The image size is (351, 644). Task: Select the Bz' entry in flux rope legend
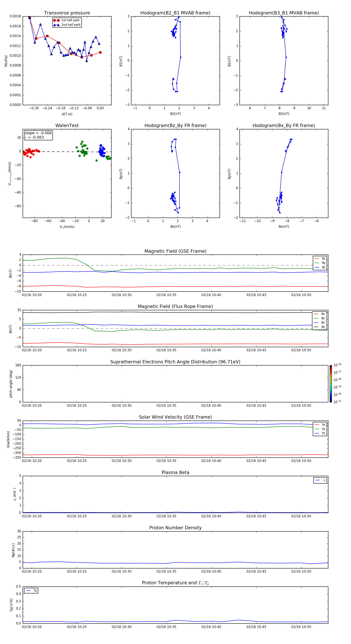(x=320, y=323)
